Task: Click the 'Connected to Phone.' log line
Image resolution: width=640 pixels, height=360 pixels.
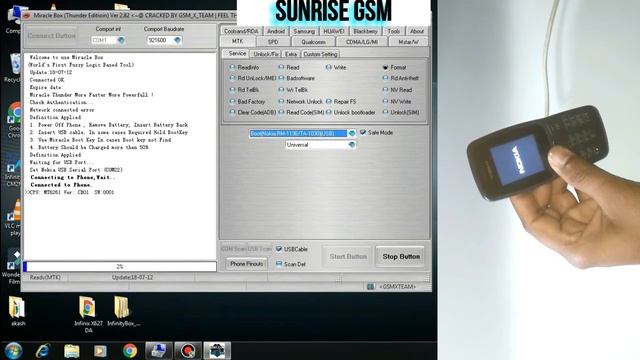Action: click(x=62, y=185)
